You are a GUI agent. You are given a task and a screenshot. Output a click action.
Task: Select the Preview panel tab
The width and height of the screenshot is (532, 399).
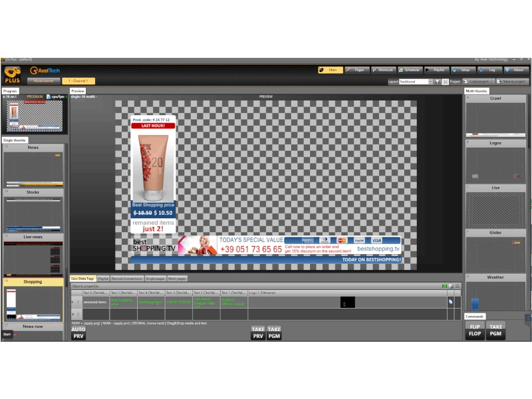[78, 91]
